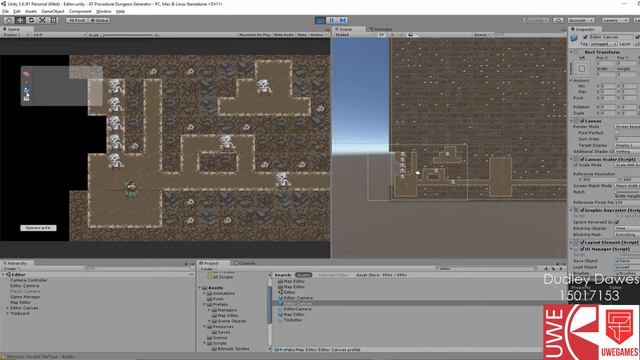
Task: Toggle 2D mode in Scene view
Action: pyautogui.click(x=381, y=35)
